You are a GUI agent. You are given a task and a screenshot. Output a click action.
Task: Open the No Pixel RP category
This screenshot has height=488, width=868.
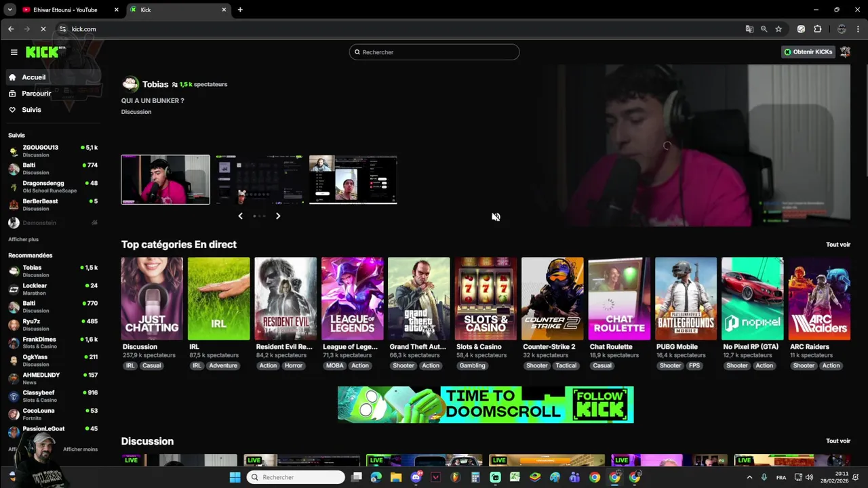pyautogui.click(x=752, y=298)
